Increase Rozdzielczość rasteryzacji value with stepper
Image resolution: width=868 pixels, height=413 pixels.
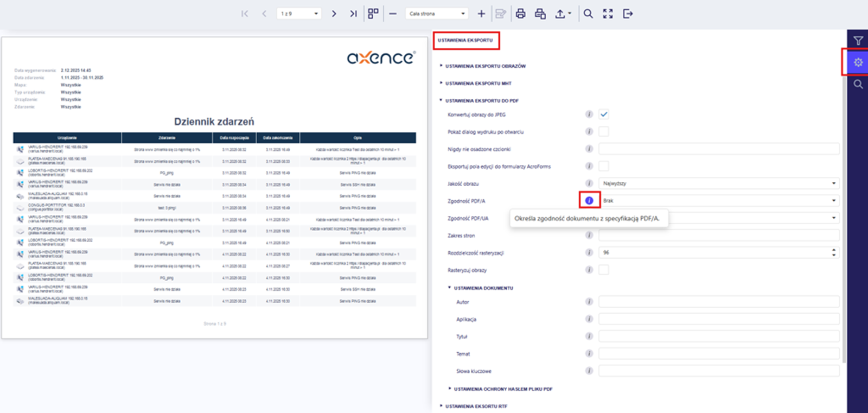[x=834, y=250]
